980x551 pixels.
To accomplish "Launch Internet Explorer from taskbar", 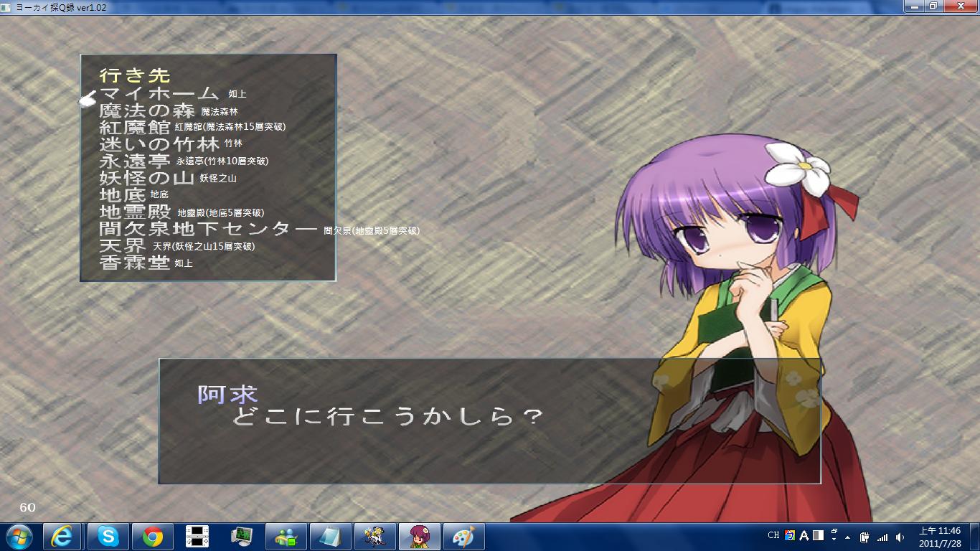I will click(62, 537).
